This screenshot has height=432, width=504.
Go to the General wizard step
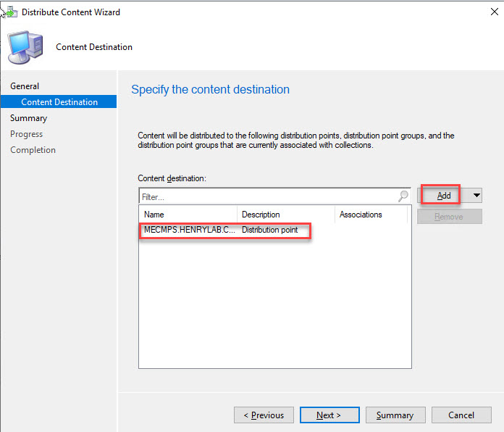25,86
